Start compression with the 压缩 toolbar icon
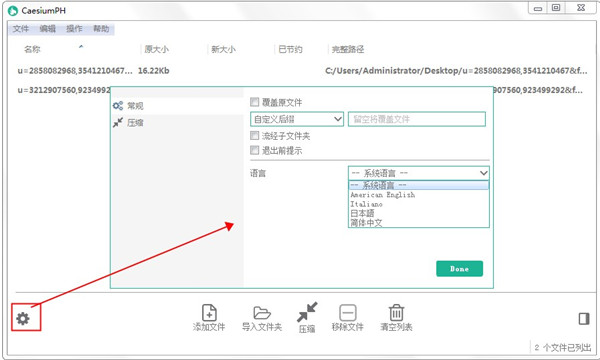This screenshot has height=360, width=600. [x=307, y=312]
